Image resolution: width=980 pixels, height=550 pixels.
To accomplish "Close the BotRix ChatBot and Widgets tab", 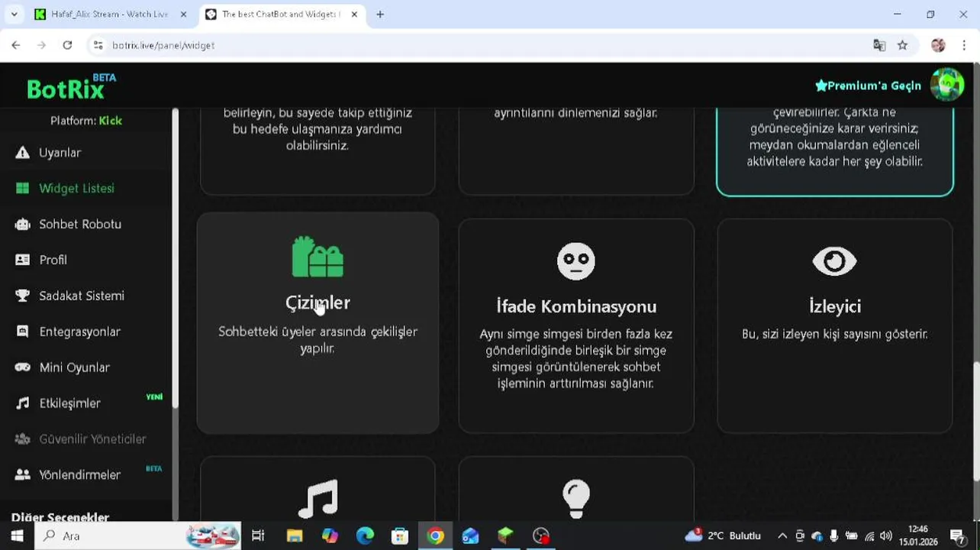I will tap(354, 14).
